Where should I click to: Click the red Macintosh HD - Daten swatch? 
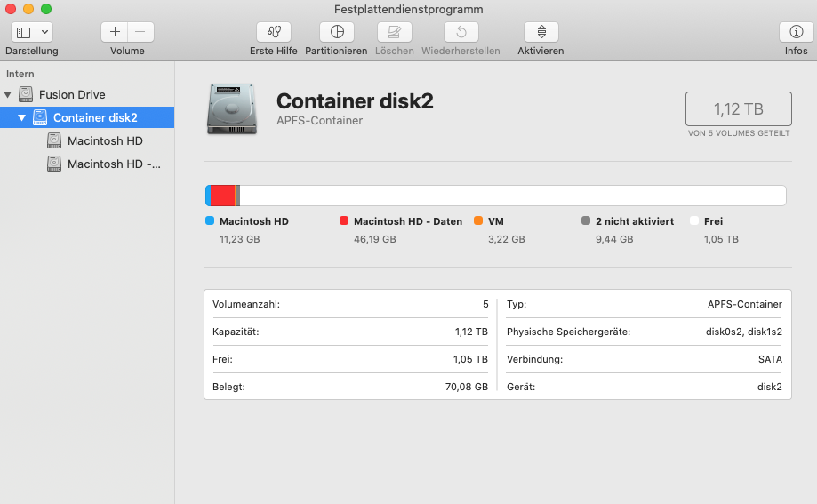[x=344, y=221]
